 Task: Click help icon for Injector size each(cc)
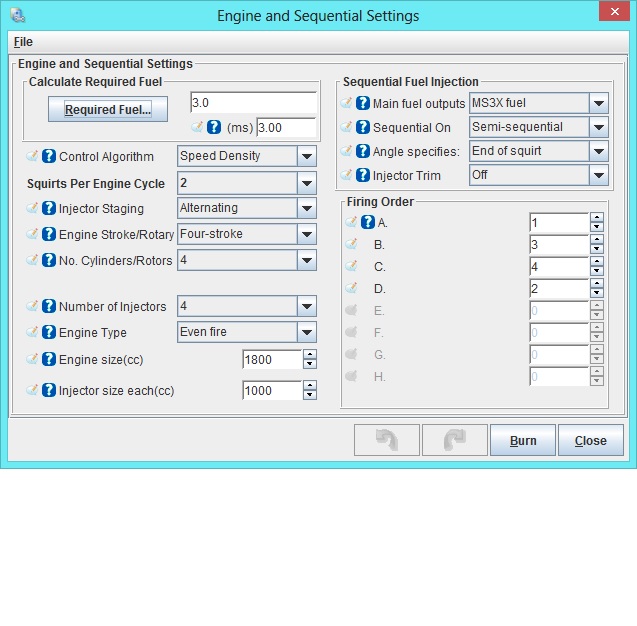(x=49, y=390)
